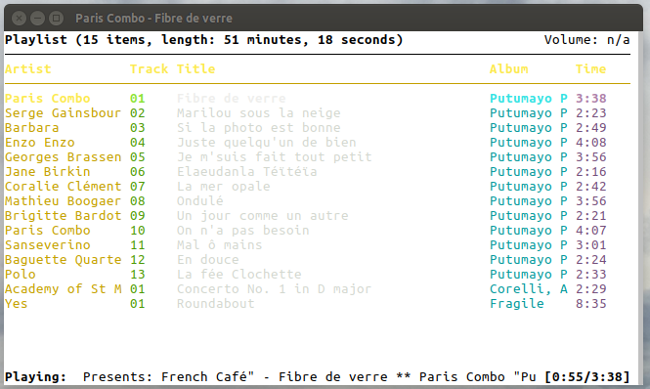The height and width of the screenshot is (389, 650).
Task: Choose La fée Clochette by Polo
Action: click(306, 275)
